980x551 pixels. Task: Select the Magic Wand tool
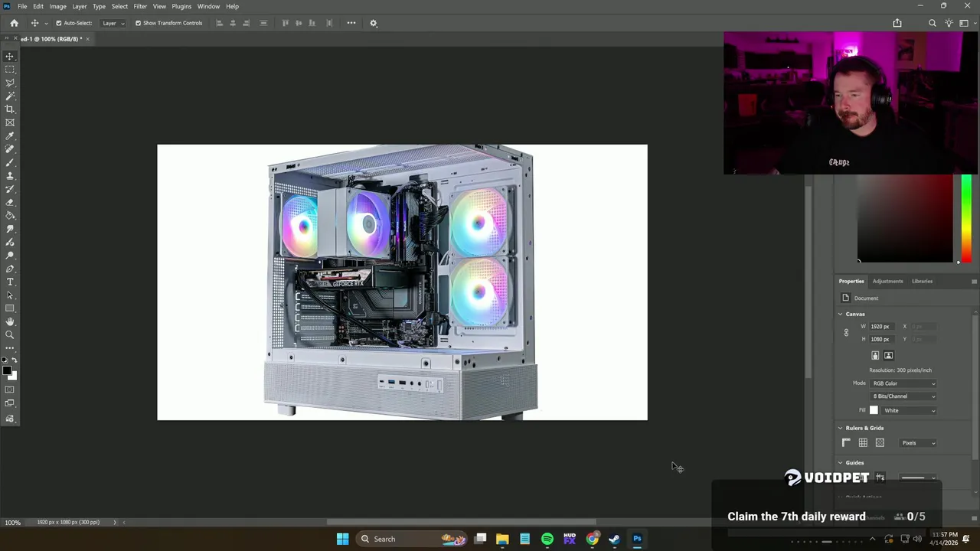(x=10, y=96)
